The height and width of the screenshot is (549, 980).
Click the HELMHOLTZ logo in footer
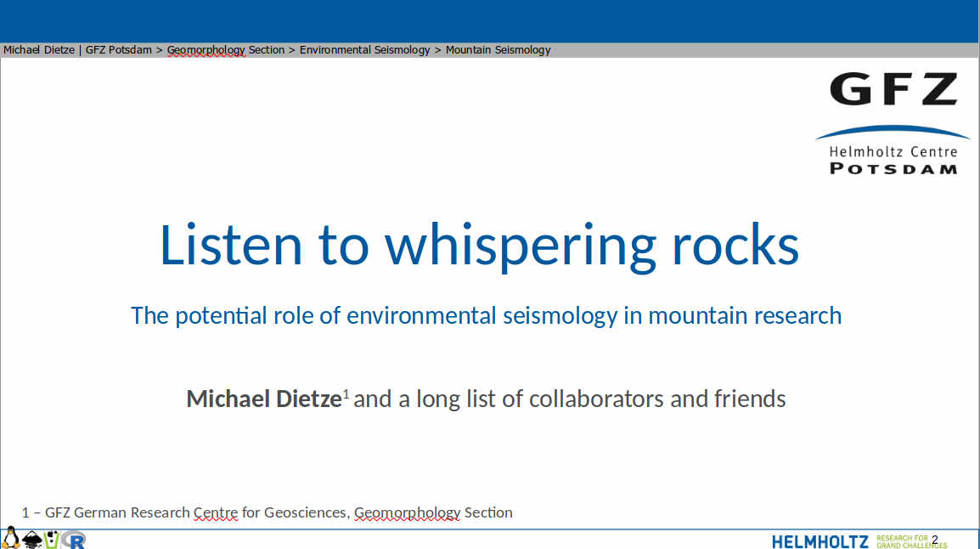[x=819, y=541]
